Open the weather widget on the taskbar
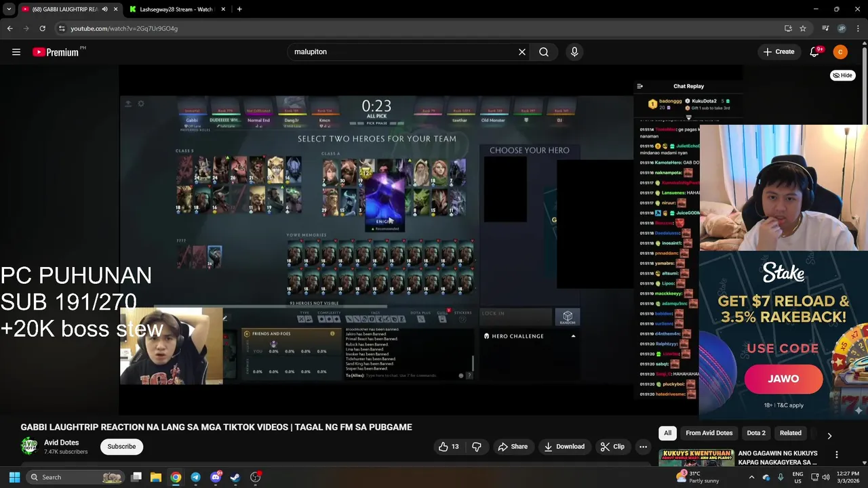This screenshot has height=488, width=868. pyautogui.click(x=699, y=477)
